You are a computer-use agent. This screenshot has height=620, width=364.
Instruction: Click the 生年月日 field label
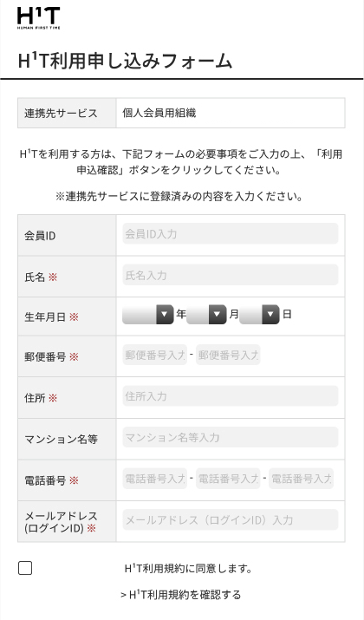(45, 317)
